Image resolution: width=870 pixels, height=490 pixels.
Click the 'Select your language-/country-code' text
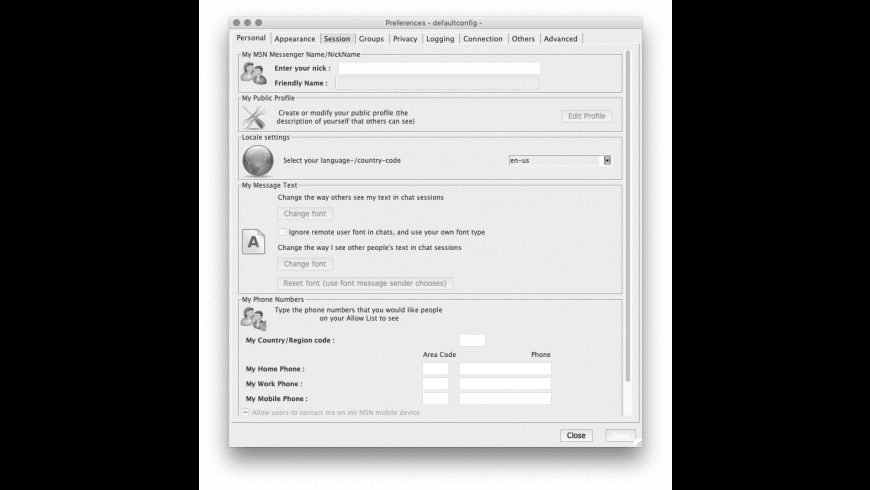[x=342, y=160]
